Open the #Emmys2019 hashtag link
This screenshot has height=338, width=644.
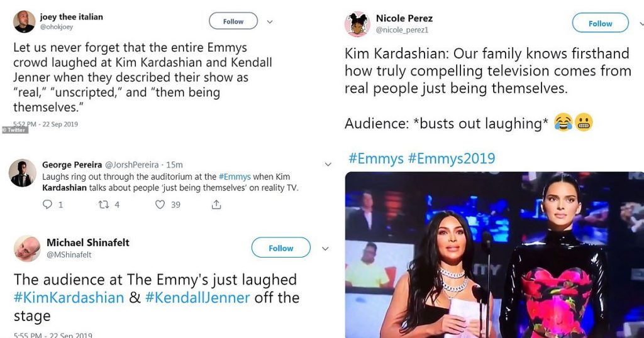point(451,158)
